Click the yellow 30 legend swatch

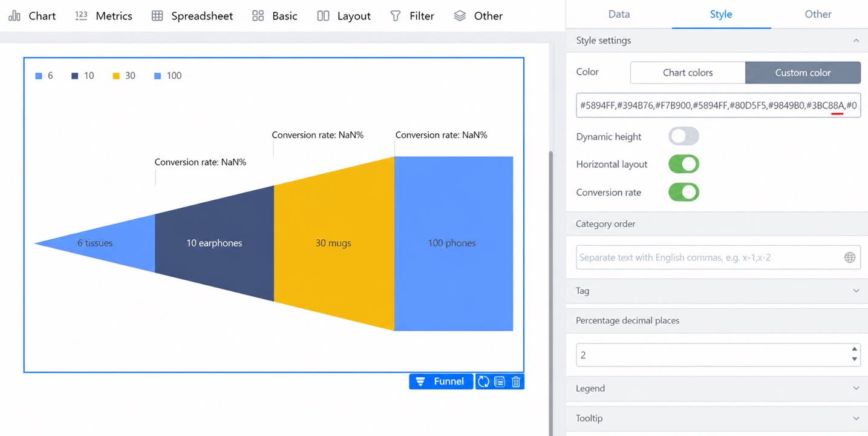click(x=116, y=76)
